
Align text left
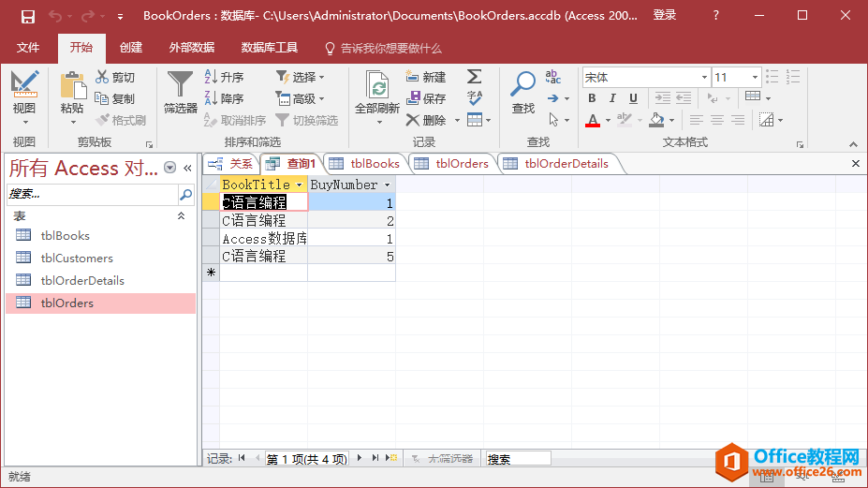(696, 120)
